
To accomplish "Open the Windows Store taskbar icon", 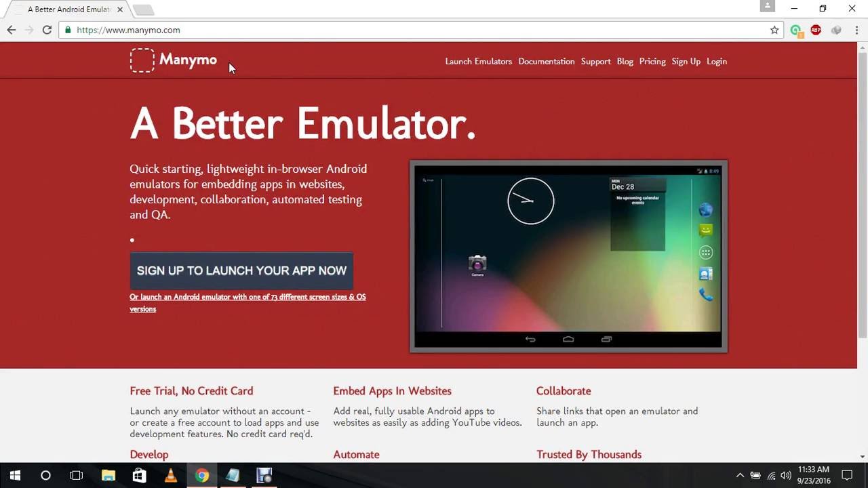I will pyautogui.click(x=139, y=476).
